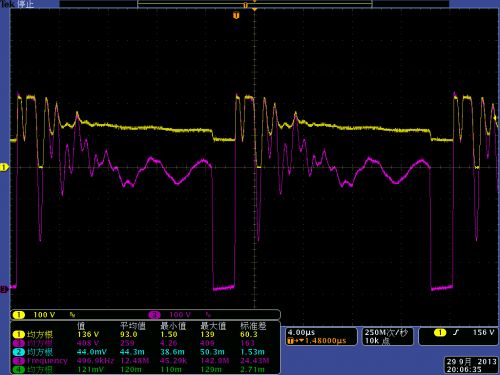Click the rising edge trigger slope icon
500x375 pixels.
(x=456, y=332)
